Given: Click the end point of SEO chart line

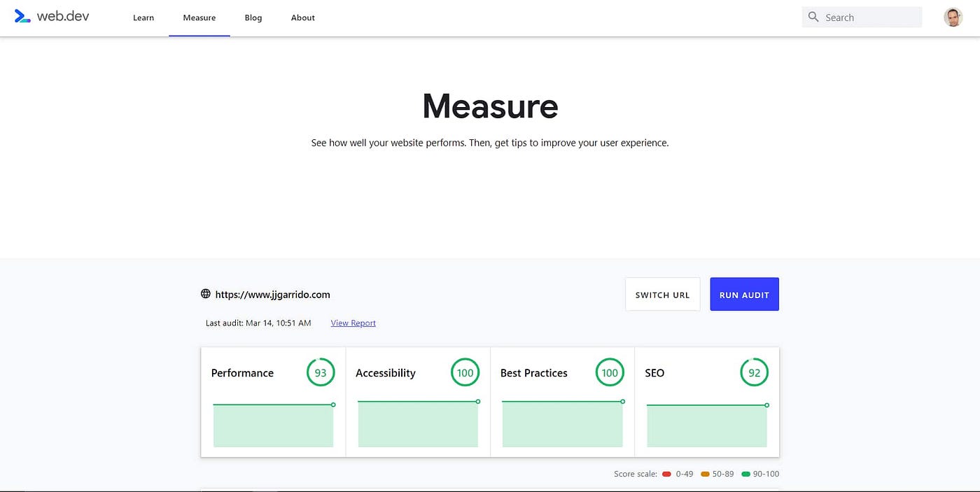Looking at the screenshot, I should coord(767,405).
